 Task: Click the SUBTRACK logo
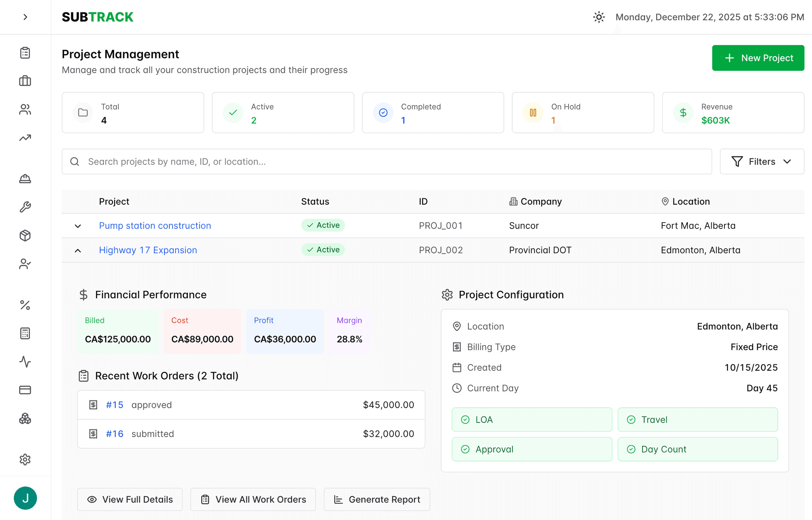(x=97, y=17)
